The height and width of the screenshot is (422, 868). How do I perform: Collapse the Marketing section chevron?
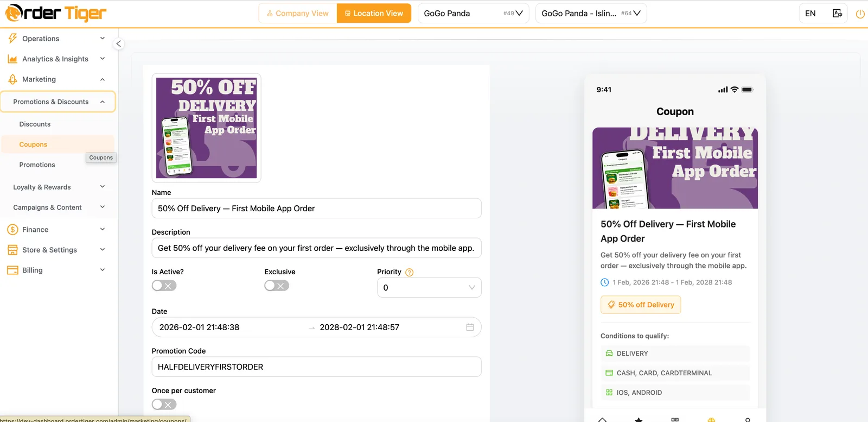click(x=103, y=79)
